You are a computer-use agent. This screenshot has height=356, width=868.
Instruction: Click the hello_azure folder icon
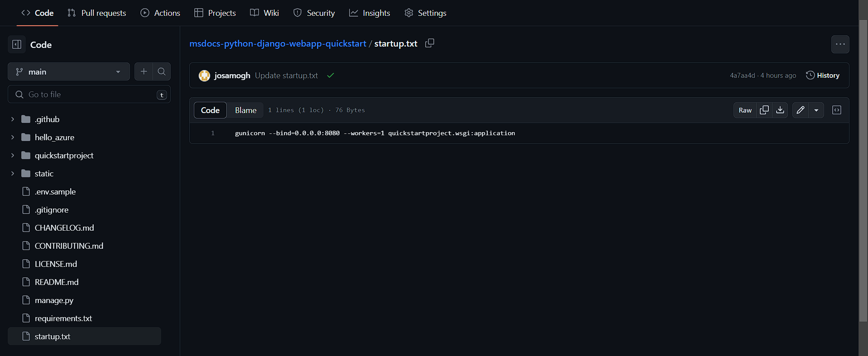pyautogui.click(x=26, y=137)
